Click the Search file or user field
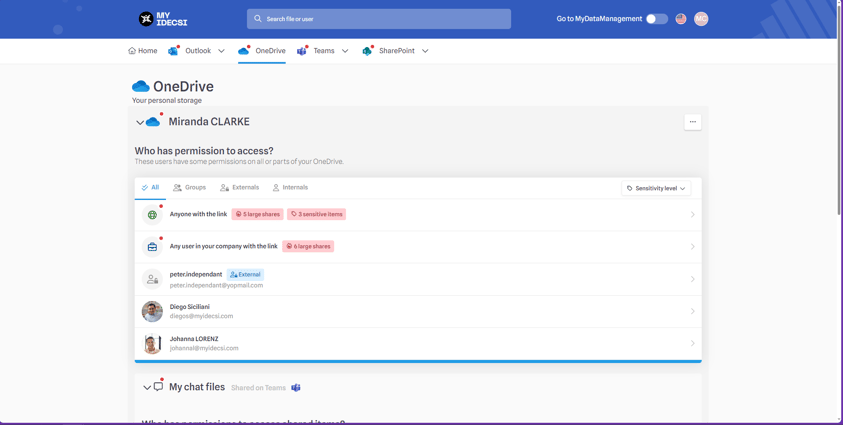 (x=379, y=19)
